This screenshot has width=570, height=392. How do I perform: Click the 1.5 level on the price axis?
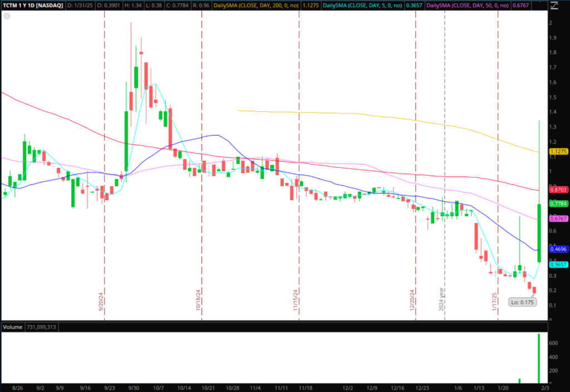point(553,97)
